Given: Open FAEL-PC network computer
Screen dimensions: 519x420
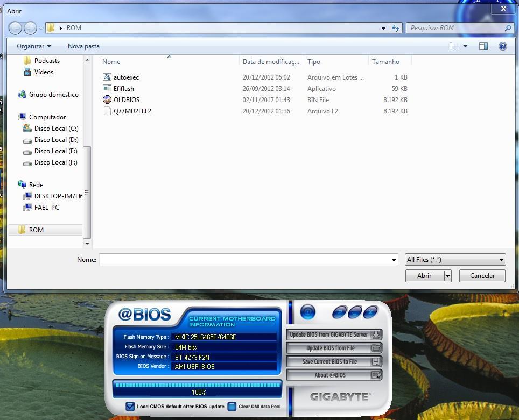Looking at the screenshot, I should tap(47, 207).
